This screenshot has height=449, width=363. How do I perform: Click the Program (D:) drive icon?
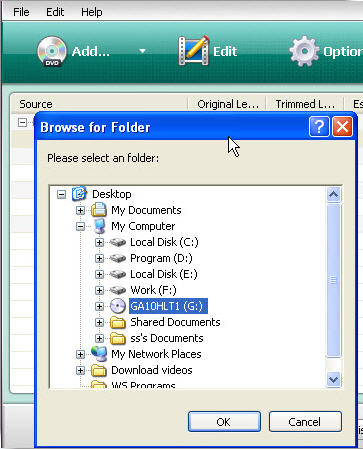[118, 258]
